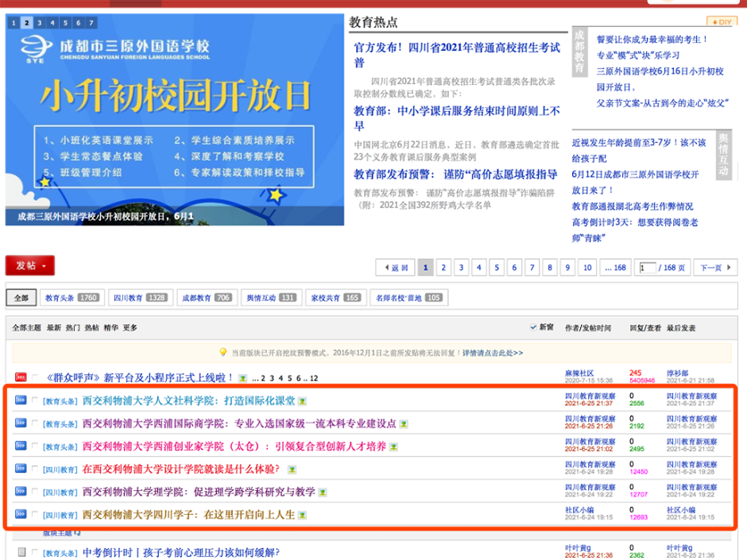Open thread 中考倒计时 孩子考前心理压力

coord(181,552)
